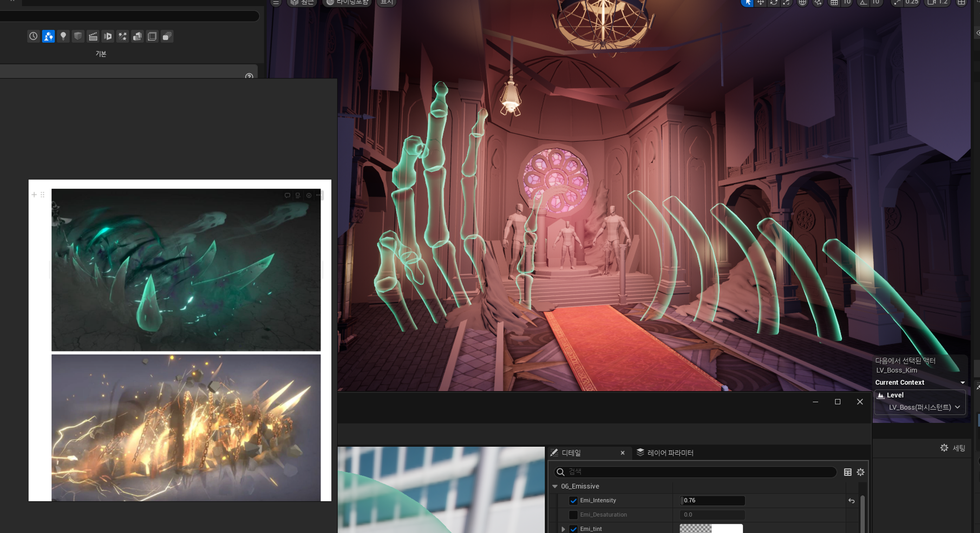980x533 pixels.
Task: Uncheck the Emi_Intensity checkbox
Action: pyautogui.click(x=573, y=501)
